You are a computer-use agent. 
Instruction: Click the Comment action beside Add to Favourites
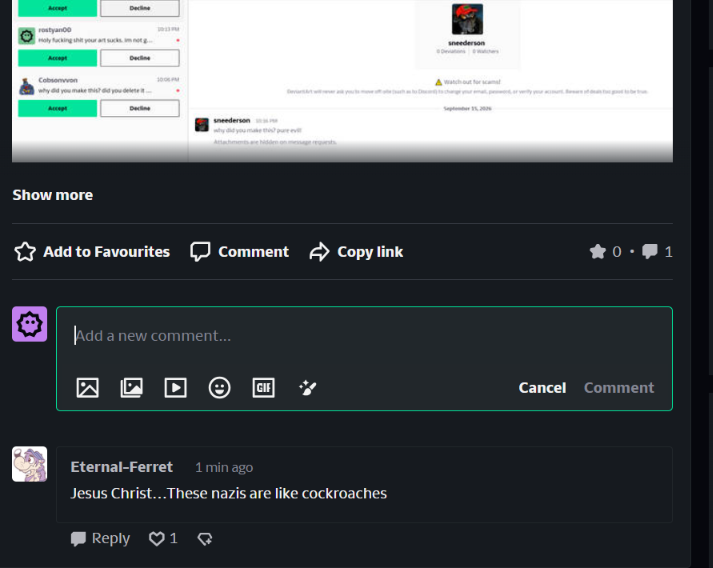coord(240,252)
